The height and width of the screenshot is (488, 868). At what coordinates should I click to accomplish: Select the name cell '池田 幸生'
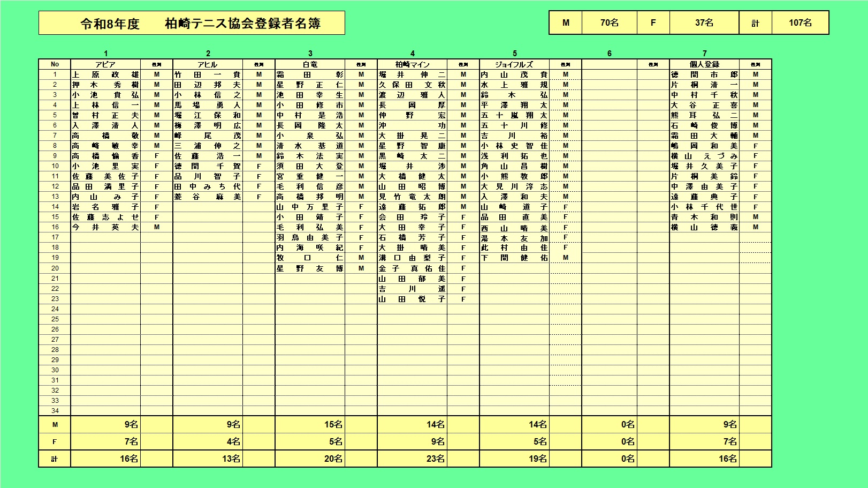click(x=310, y=95)
